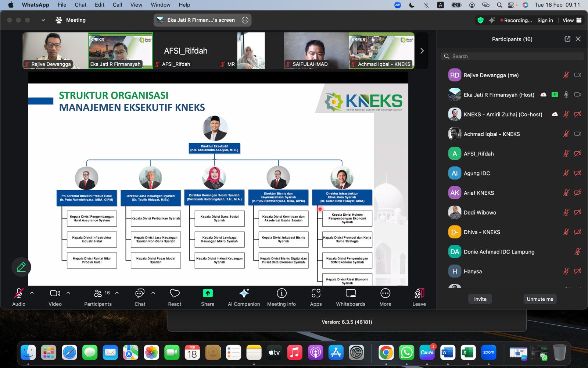Open the Window menu
The image size is (588, 368).
point(161,5)
